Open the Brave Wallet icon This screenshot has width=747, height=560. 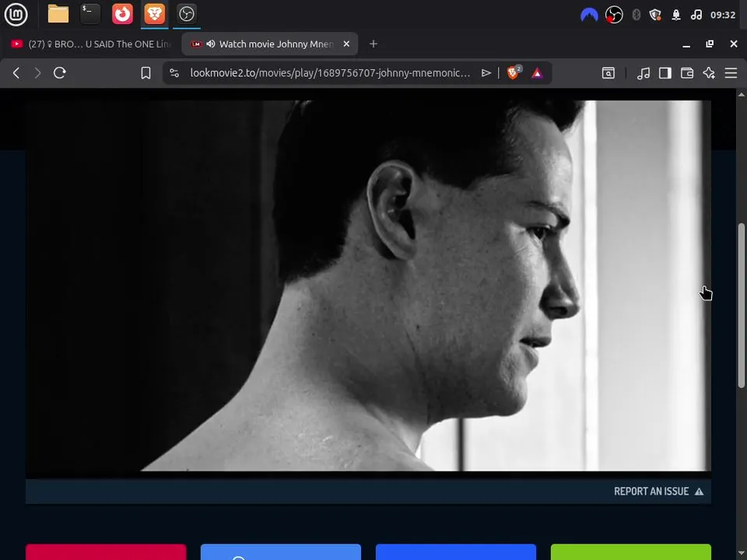[687, 73]
